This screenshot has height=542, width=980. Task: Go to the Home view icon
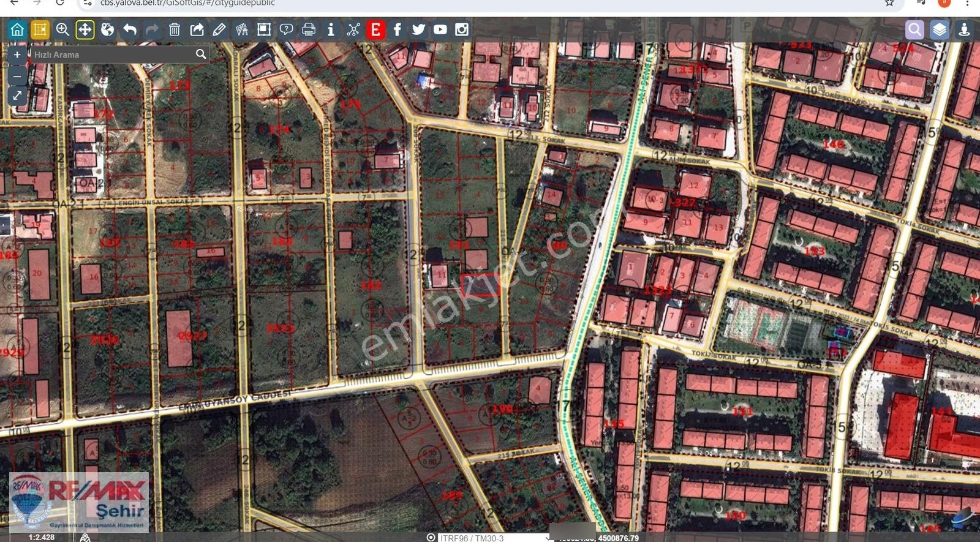(17, 29)
